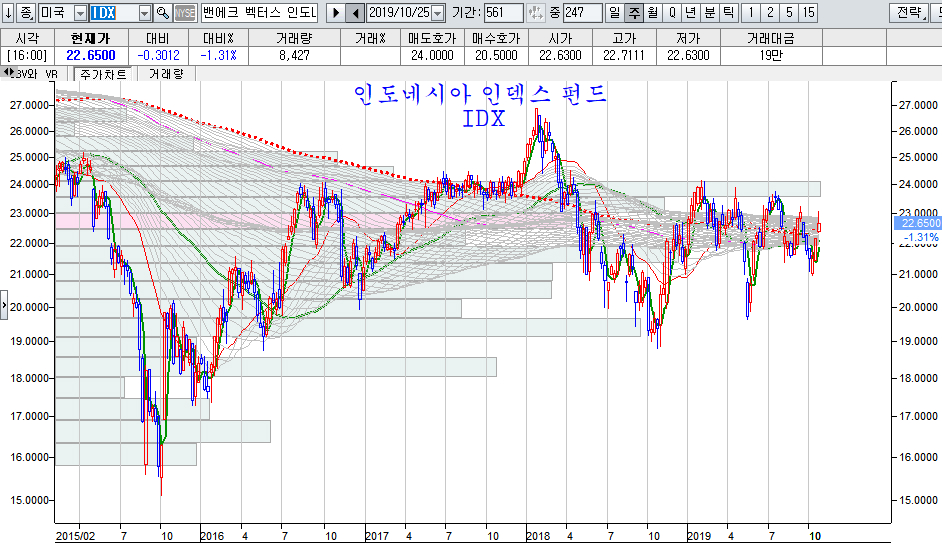
Task: Click the magnifier symbol search icon
Action: tap(163, 13)
